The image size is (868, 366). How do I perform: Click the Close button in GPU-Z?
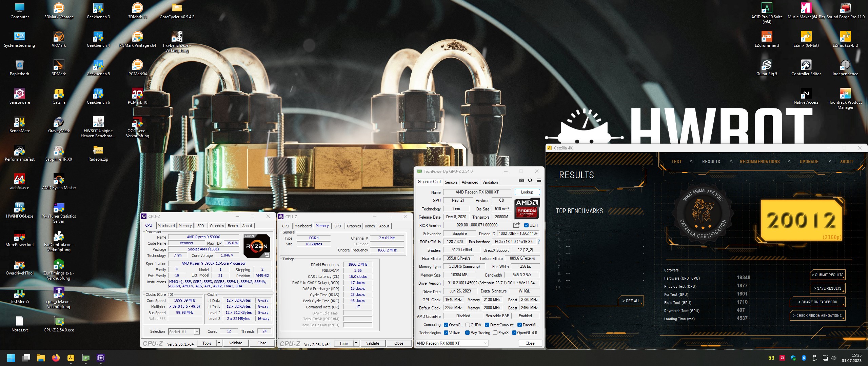[530, 343]
